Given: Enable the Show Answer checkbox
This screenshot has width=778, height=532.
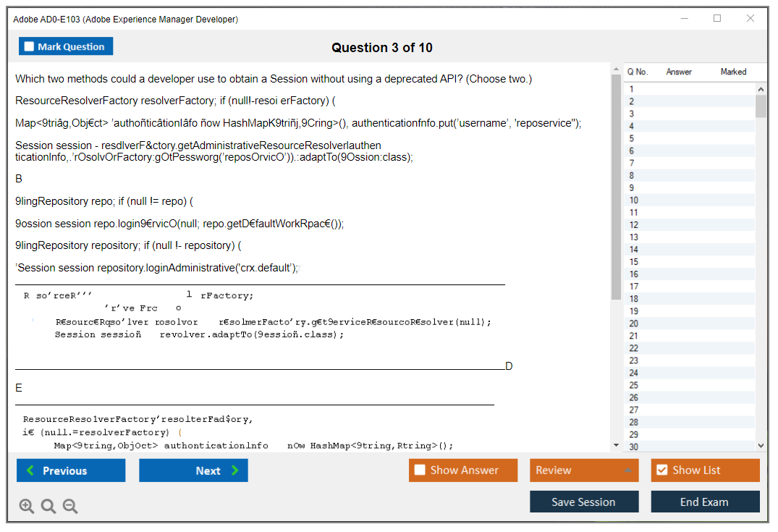Looking at the screenshot, I should click(x=420, y=470).
